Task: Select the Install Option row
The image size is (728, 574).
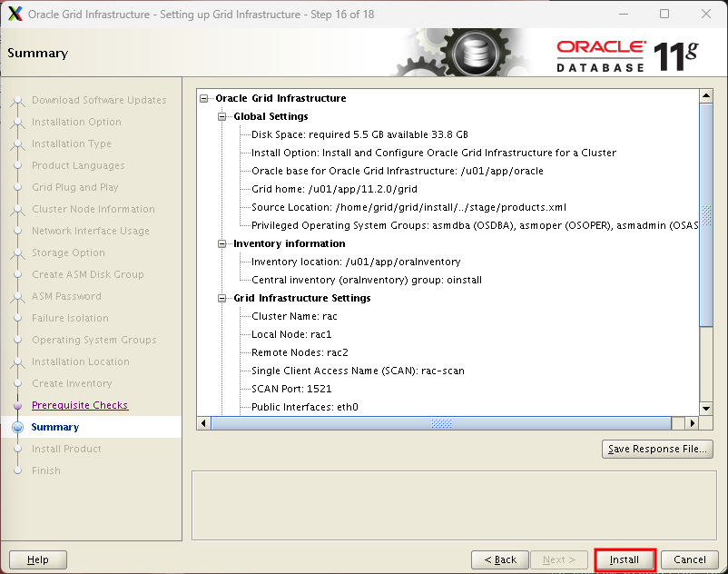Action: [434, 153]
